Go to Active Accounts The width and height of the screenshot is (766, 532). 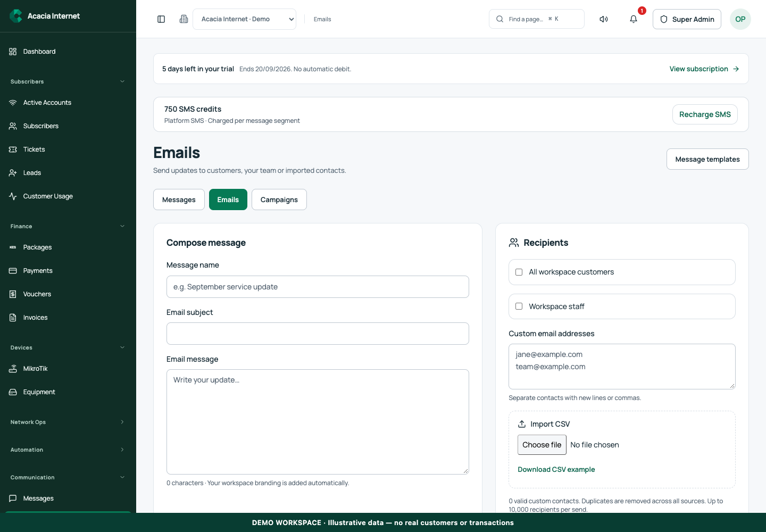[x=68, y=103]
